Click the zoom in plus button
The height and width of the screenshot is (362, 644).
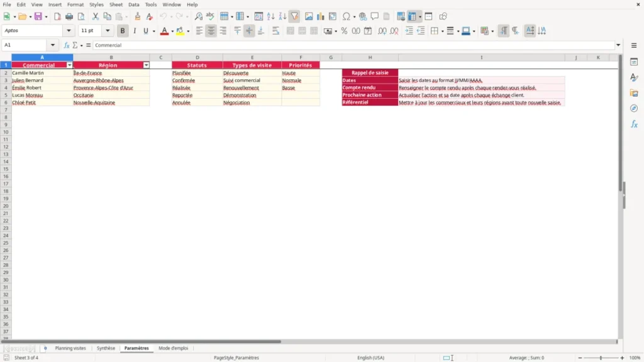coord(622,358)
